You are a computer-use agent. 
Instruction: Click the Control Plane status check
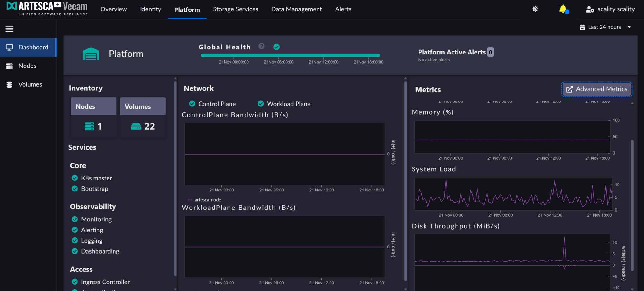pyautogui.click(x=192, y=104)
